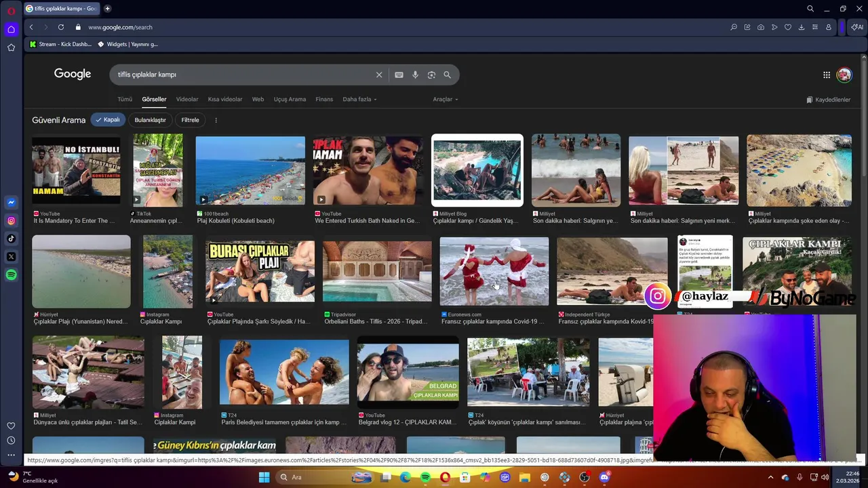868x488 pixels.
Task: Open the Kobuleti beach thumbnail image
Action: click(x=250, y=171)
